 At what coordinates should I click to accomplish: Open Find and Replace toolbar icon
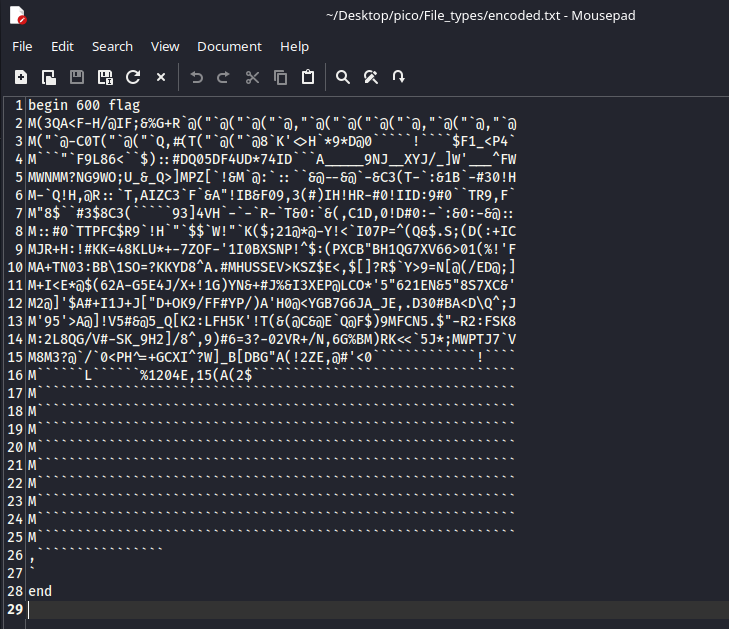371,77
